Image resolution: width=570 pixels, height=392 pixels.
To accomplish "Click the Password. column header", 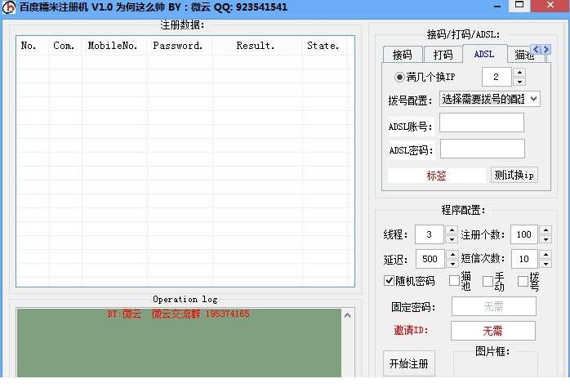I will [x=179, y=46].
